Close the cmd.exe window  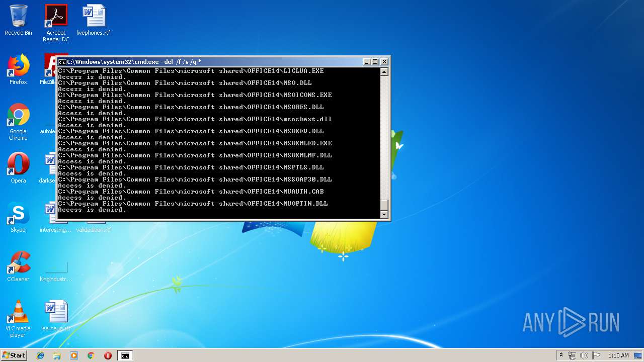coord(384,62)
